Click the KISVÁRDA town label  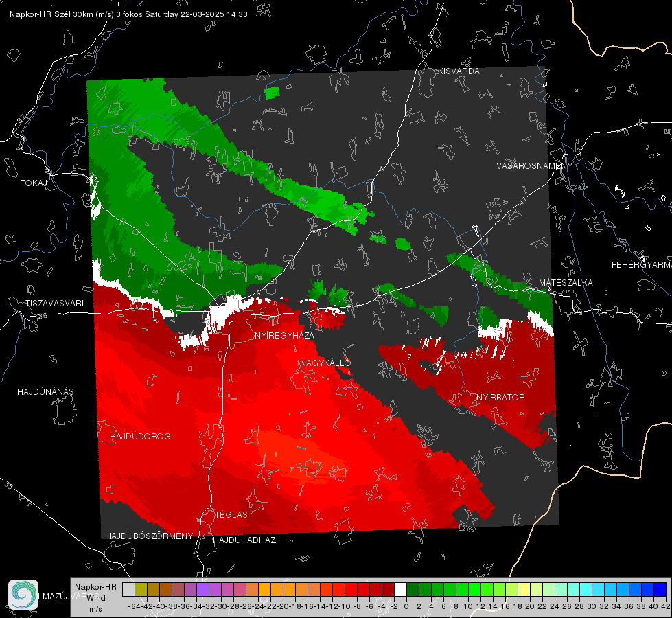point(459,71)
